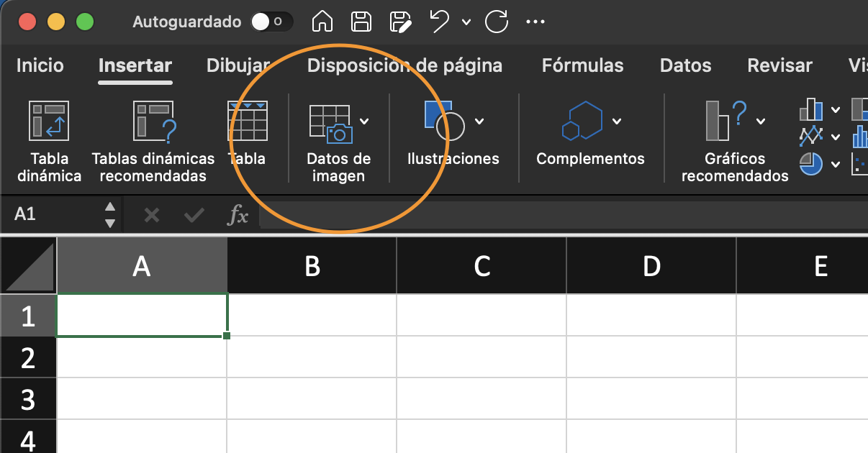
Task: Click the fx insert function button
Action: 238,214
